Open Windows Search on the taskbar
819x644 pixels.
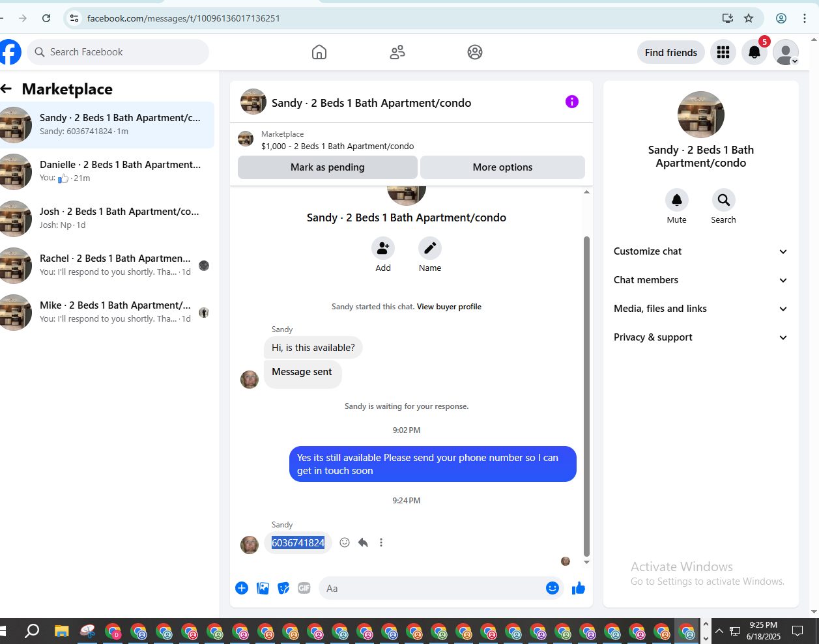[31, 631]
